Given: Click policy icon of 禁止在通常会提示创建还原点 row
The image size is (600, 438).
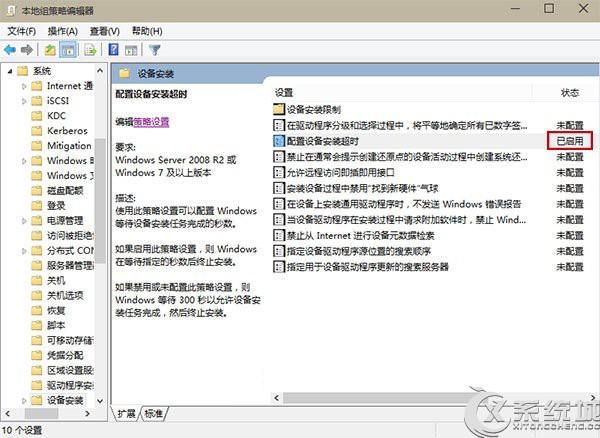Looking at the screenshot, I should pos(279,157).
